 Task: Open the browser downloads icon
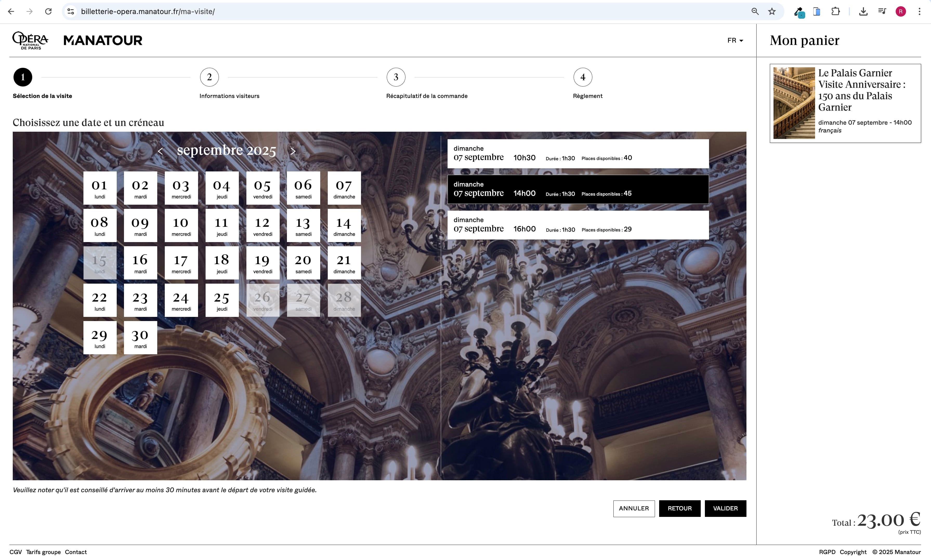point(863,11)
